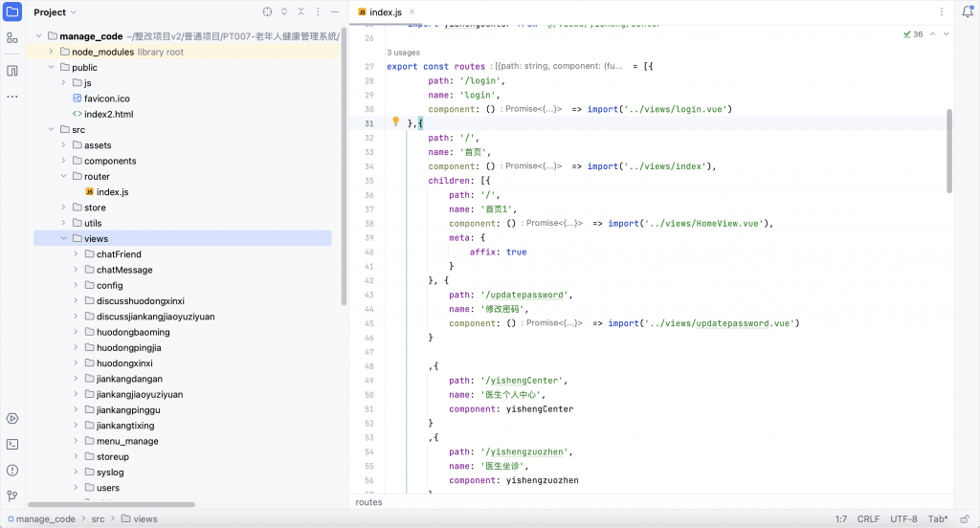Open the Terminal tool window

[x=12, y=444]
